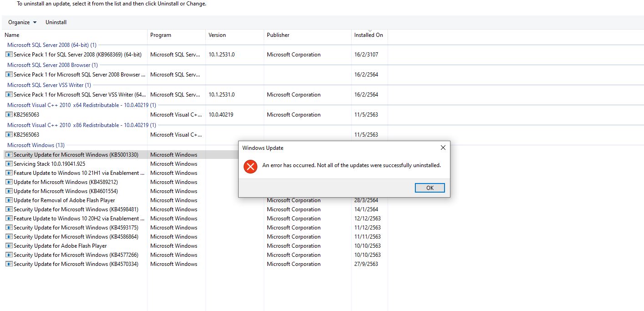The height and width of the screenshot is (311, 644).
Task: Click installed date 14/1/2564
Action: [x=366, y=209]
